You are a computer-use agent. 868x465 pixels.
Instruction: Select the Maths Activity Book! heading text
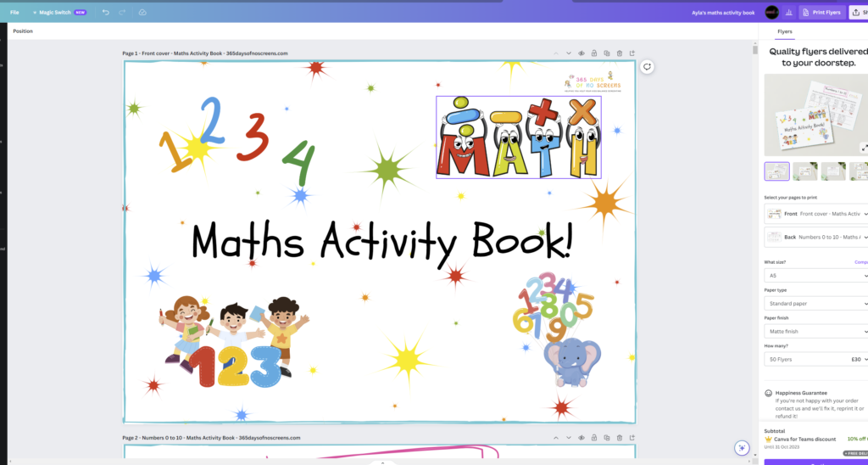coord(382,242)
